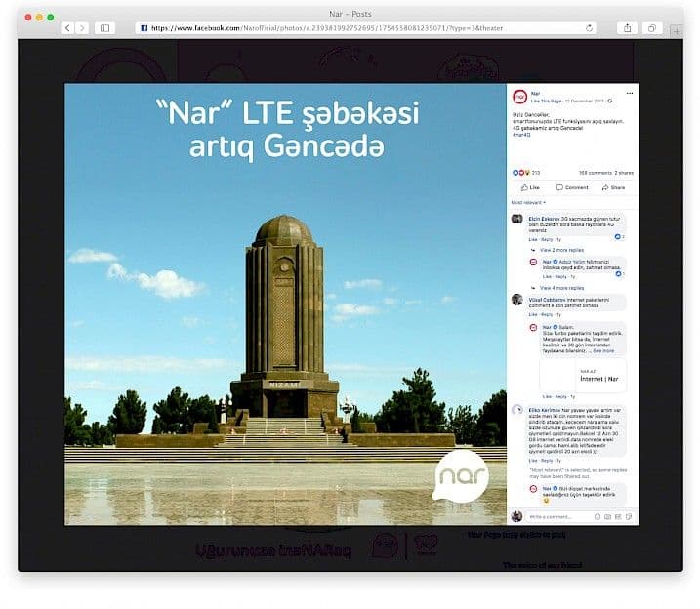700x609 pixels.
Task: Open Safari's share sheet icon
Action: tap(627, 28)
